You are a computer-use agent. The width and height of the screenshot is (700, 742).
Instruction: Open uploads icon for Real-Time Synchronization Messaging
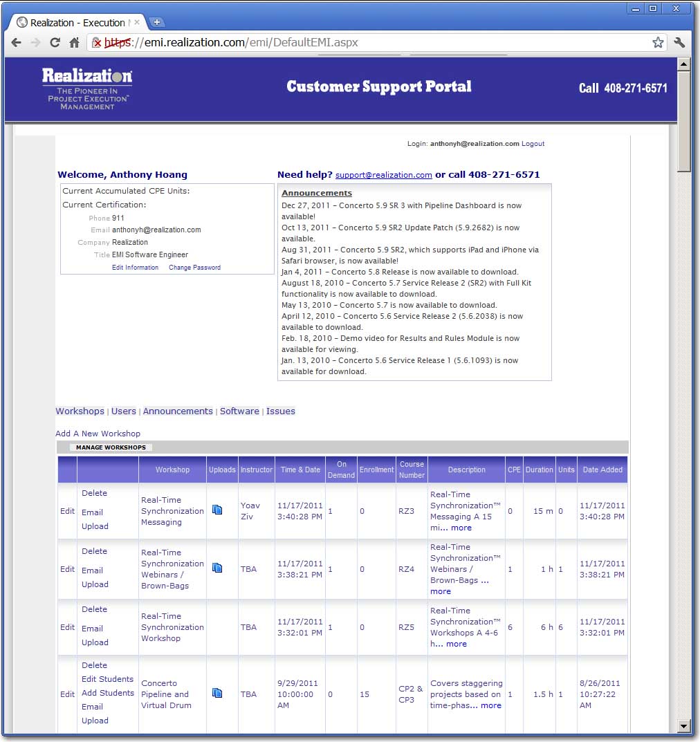pos(217,510)
